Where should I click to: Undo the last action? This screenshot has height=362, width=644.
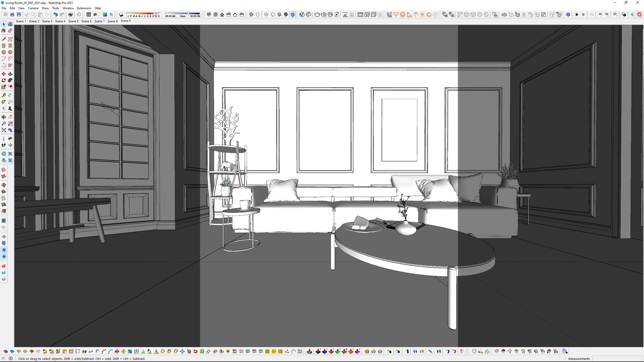point(55,14)
